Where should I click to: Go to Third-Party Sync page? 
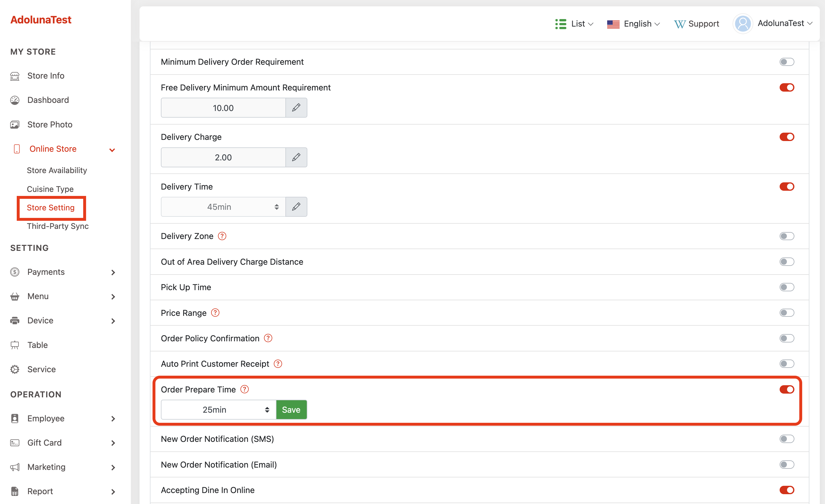pos(57,226)
